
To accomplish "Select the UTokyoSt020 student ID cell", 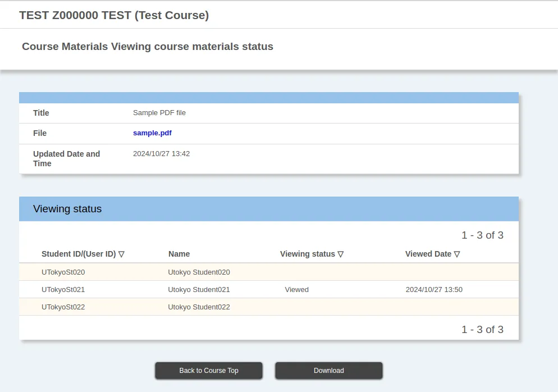I will pos(63,272).
